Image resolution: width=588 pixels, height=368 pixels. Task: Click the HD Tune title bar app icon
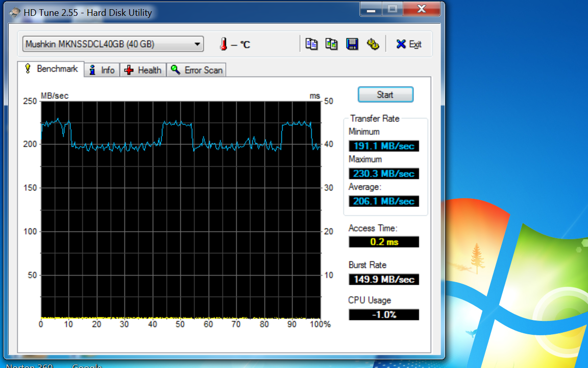click(15, 13)
